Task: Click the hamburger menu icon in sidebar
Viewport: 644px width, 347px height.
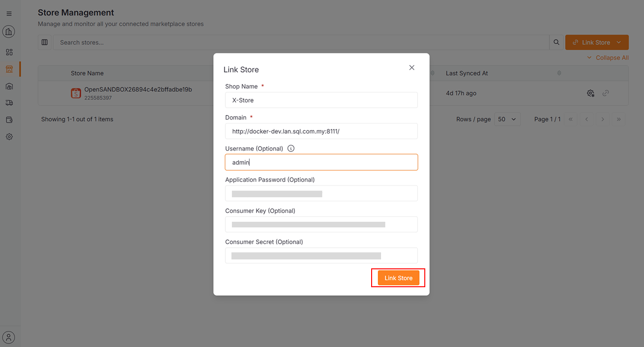Action: pyautogui.click(x=9, y=14)
